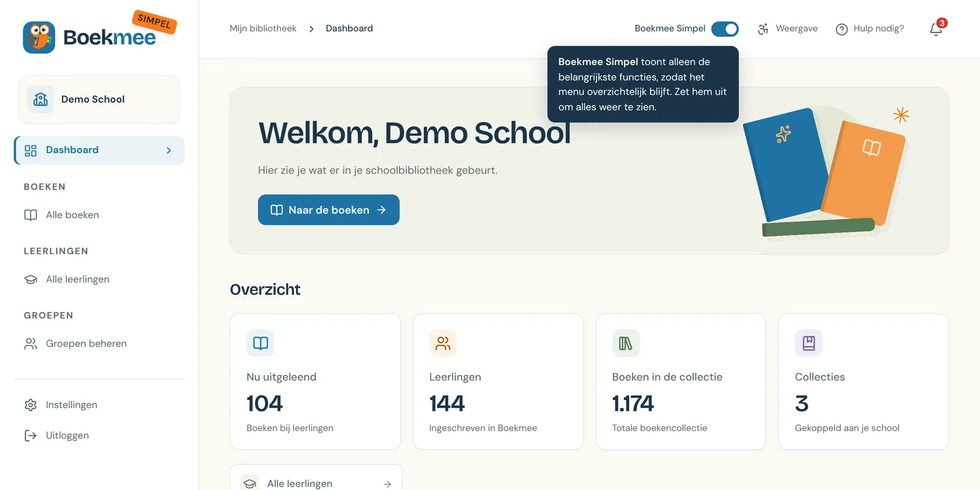Expand Dashboard item via its chevron
The image size is (980, 490).
tap(168, 151)
